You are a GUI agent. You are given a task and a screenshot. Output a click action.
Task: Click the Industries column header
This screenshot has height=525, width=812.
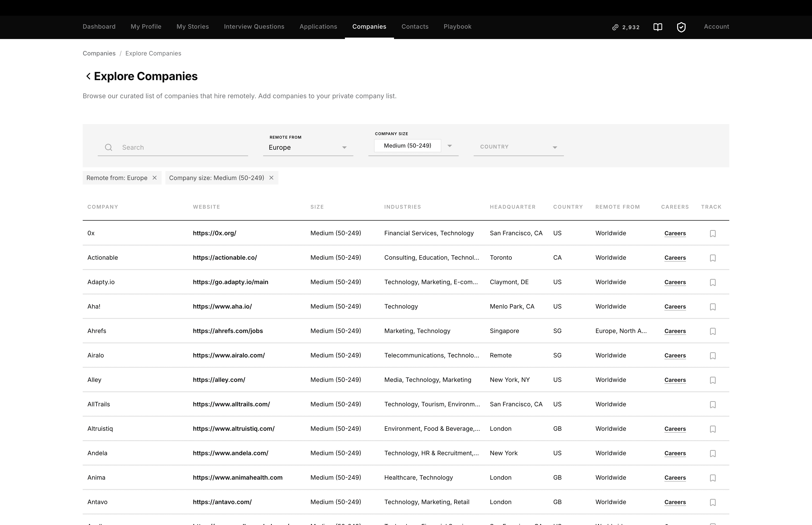point(403,207)
